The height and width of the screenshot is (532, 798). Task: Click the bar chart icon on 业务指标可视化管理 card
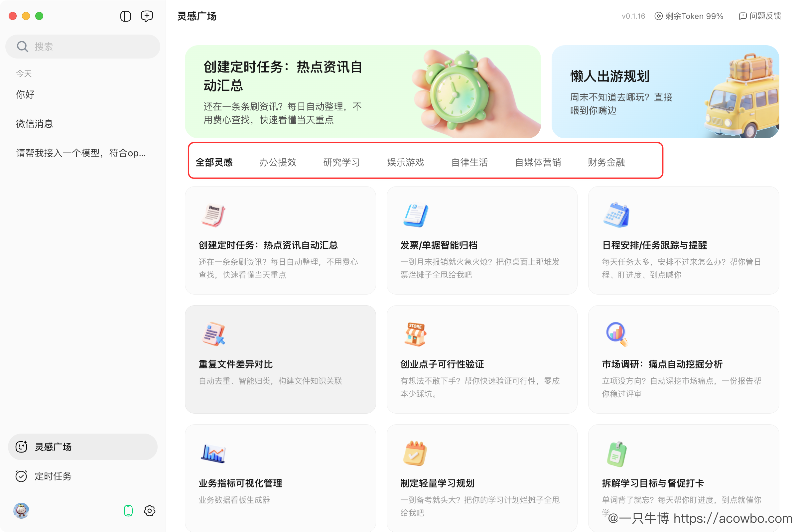(213, 453)
